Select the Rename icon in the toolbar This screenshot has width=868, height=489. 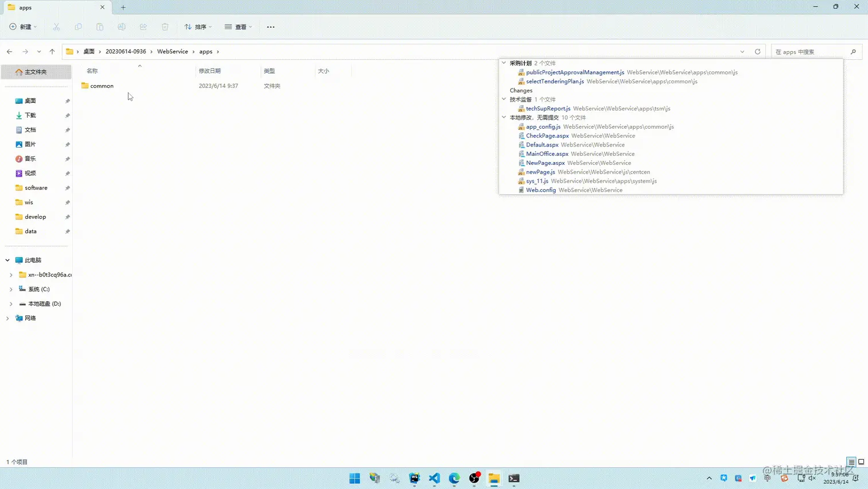121,26
